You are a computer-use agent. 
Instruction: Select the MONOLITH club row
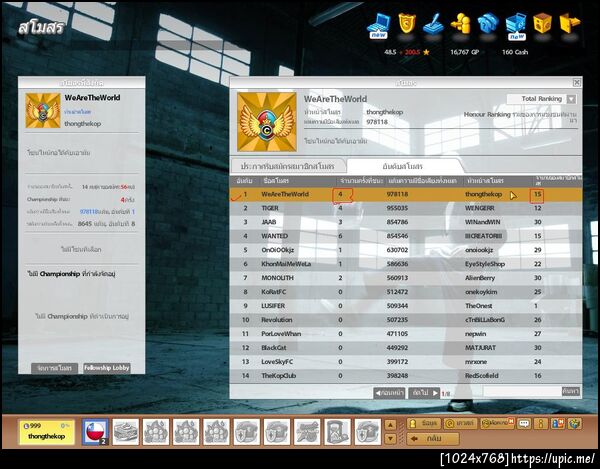(406, 278)
